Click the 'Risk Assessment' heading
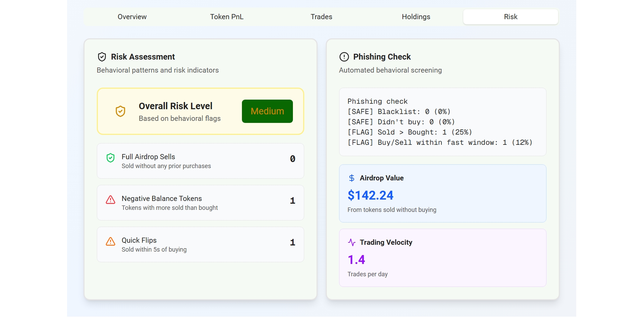The height and width of the screenshot is (329, 644). pos(143,57)
